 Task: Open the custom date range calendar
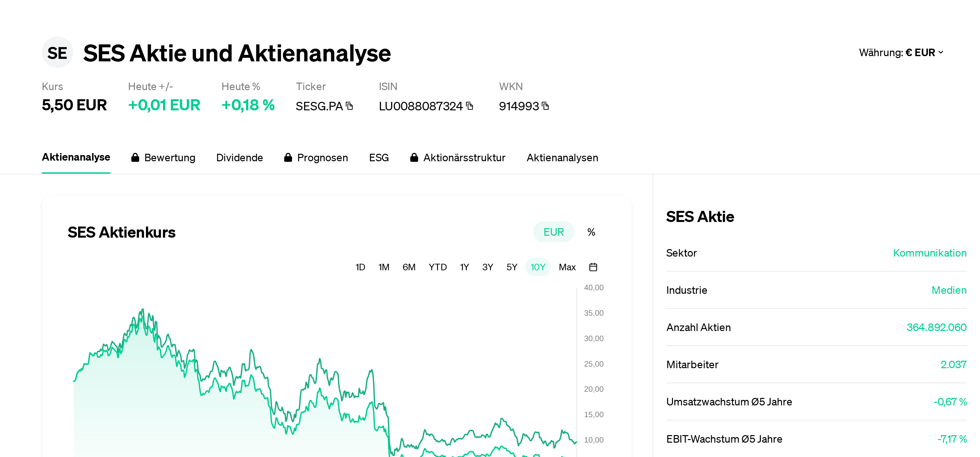coord(593,267)
